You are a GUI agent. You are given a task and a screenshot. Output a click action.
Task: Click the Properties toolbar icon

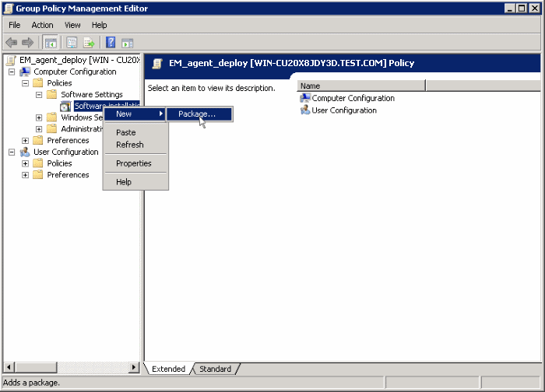pyautogui.click(x=72, y=43)
